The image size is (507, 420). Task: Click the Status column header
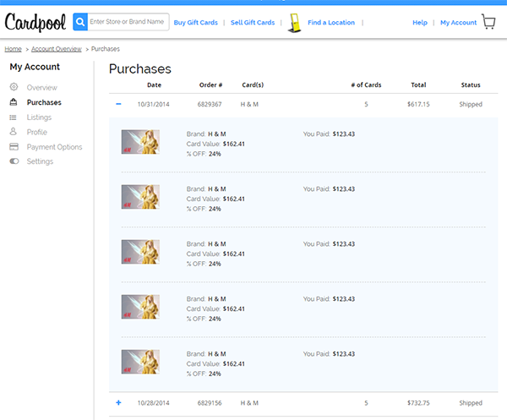pyautogui.click(x=471, y=85)
